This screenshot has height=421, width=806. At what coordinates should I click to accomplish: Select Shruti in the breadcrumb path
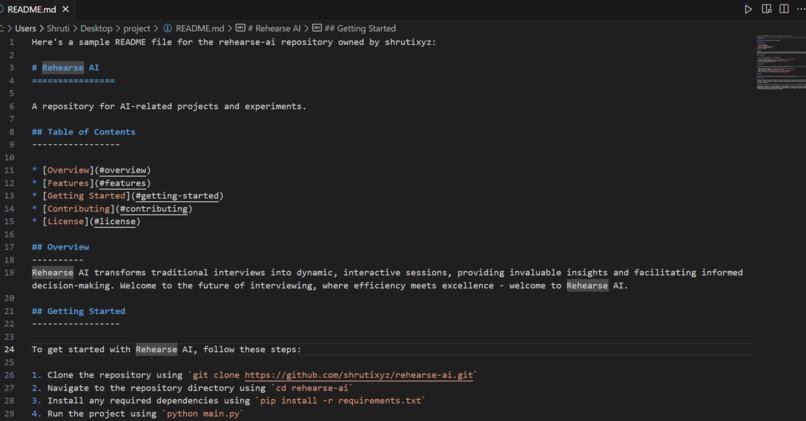point(58,28)
